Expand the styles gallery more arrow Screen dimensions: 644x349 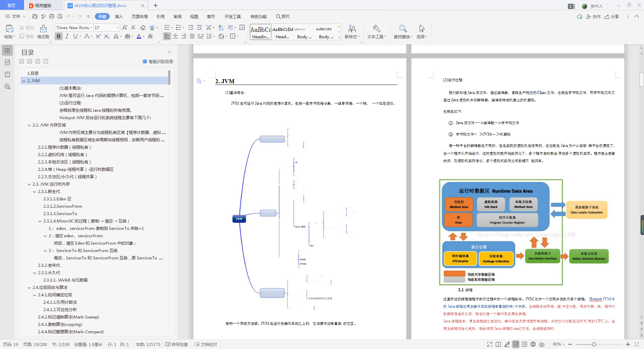coord(339,38)
